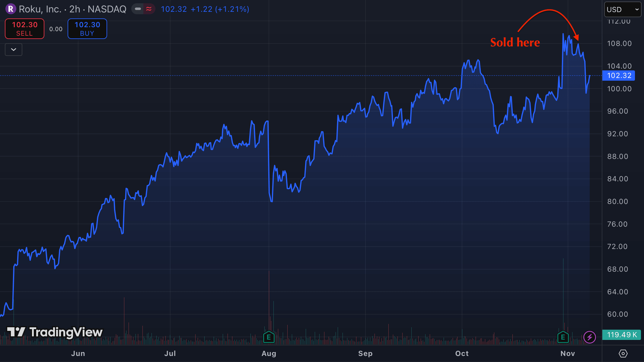This screenshot has height=362, width=644.
Task: Select the "Sold here" text annotation
Action: (x=515, y=43)
